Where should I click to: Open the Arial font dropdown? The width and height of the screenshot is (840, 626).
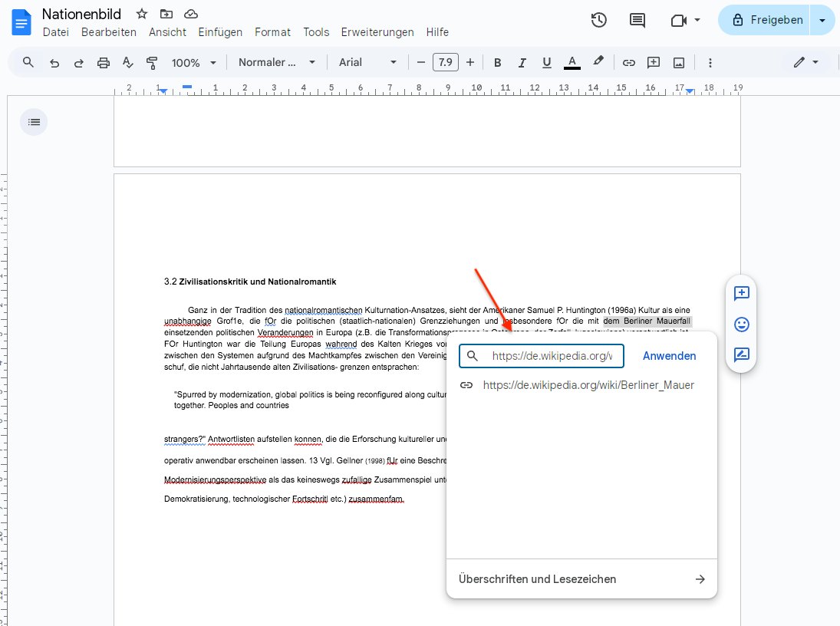(367, 63)
